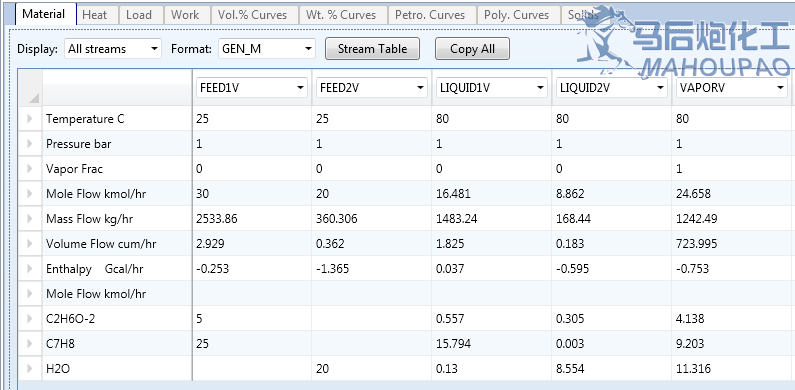Viewport: 795px width, 390px height.
Task: Click LIQUID1V C7H8 value 15.794
Action: [x=453, y=343]
